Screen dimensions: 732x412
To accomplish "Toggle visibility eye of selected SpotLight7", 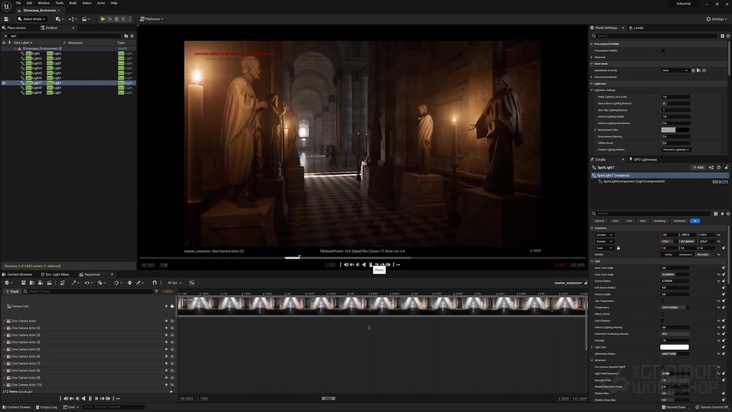I will 4,83.
